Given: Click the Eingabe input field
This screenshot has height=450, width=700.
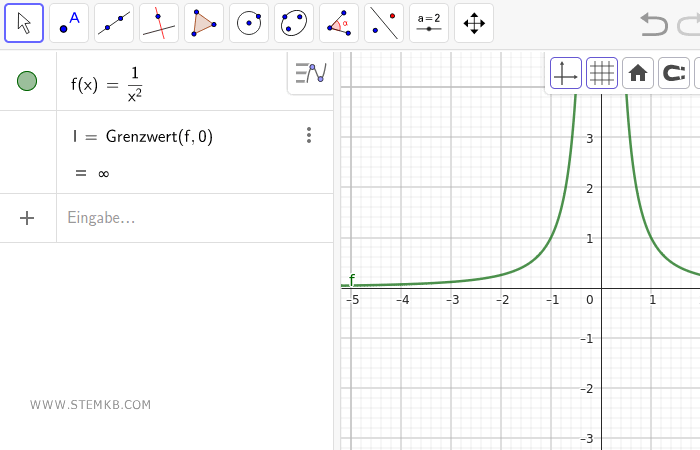Looking at the screenshot, I should 190,218.
